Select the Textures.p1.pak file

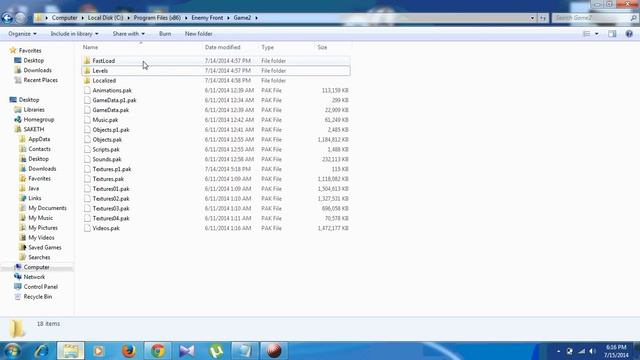click(x=216, y=169)
